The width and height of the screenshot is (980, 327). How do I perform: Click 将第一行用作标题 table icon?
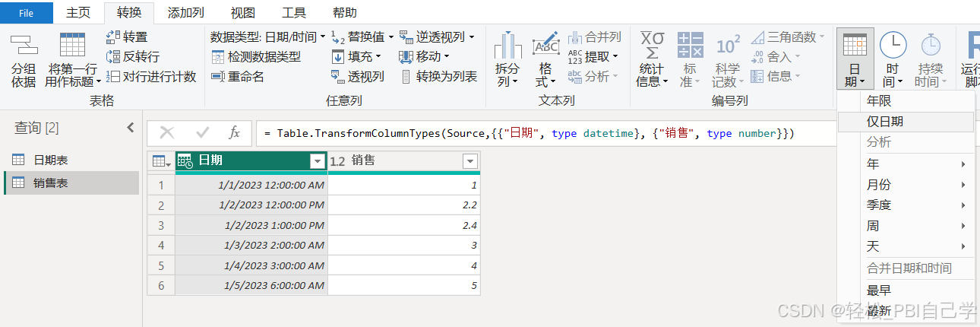tap(72, 46)
